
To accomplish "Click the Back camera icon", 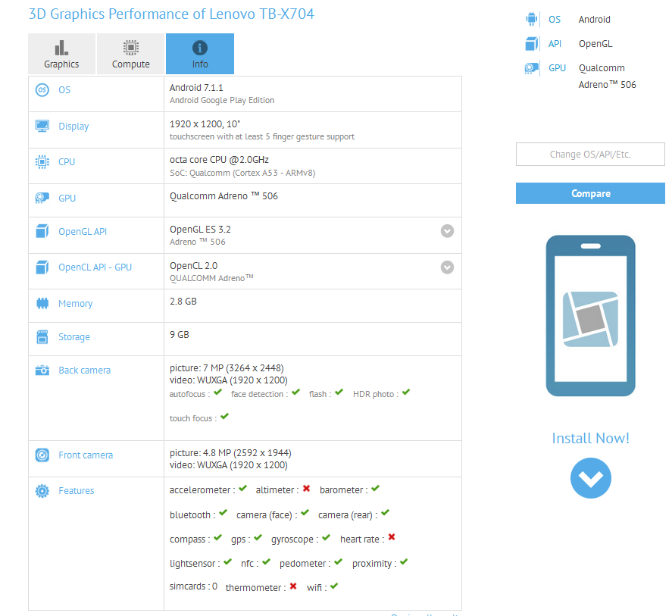I will [42, 370].
